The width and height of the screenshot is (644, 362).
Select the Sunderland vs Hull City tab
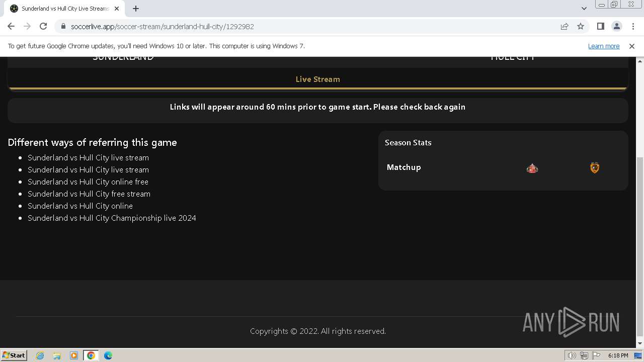point(64,9)
